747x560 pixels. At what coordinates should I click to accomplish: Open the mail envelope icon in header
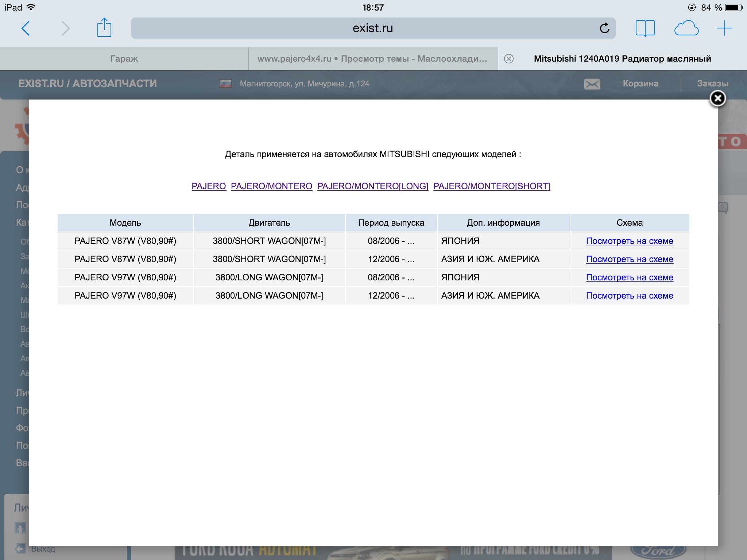coord(592,84)
